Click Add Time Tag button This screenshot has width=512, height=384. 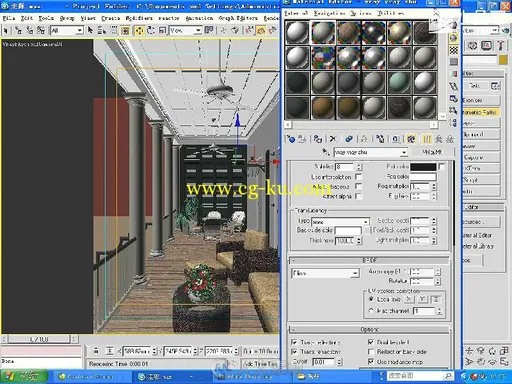click(x=260, y=364)
